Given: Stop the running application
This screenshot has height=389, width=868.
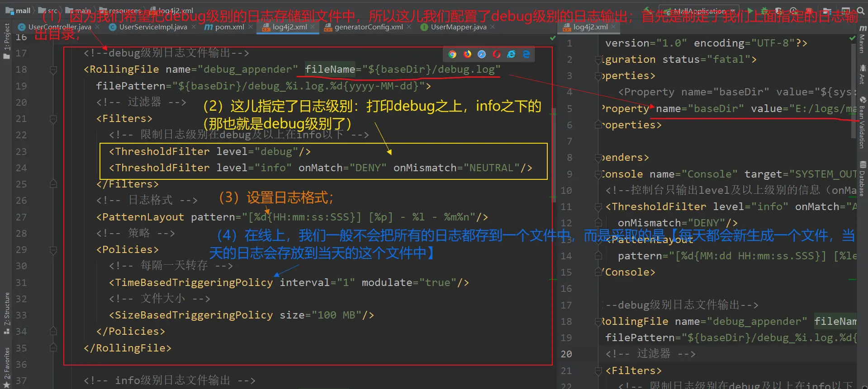Looking at the screenshot, I should pos(810,10).
